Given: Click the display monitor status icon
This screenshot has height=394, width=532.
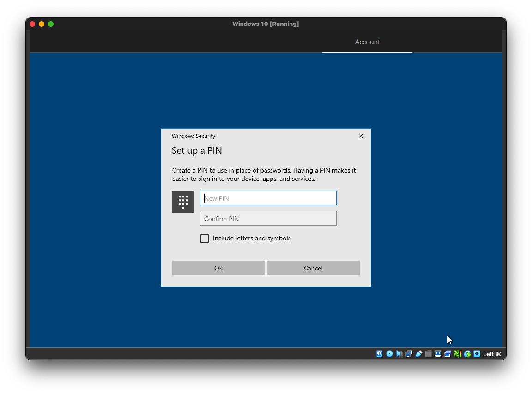Looking at the screenshot, I should (438, 354).
